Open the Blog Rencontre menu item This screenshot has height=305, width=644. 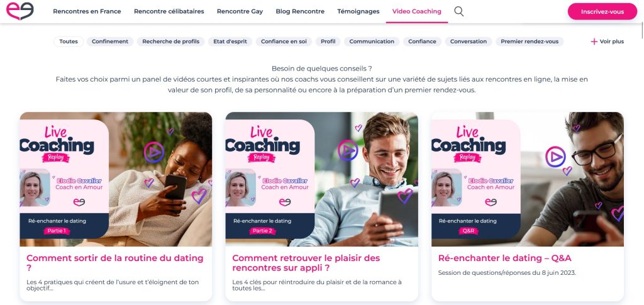pyautogui.click(x=300, y=11)
